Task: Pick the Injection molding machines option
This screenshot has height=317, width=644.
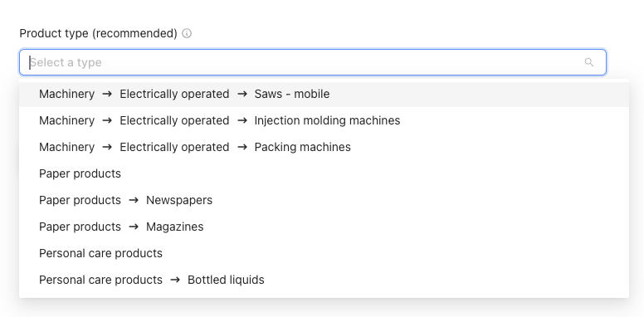Action: pyautogui.click(x=324, y=120)
